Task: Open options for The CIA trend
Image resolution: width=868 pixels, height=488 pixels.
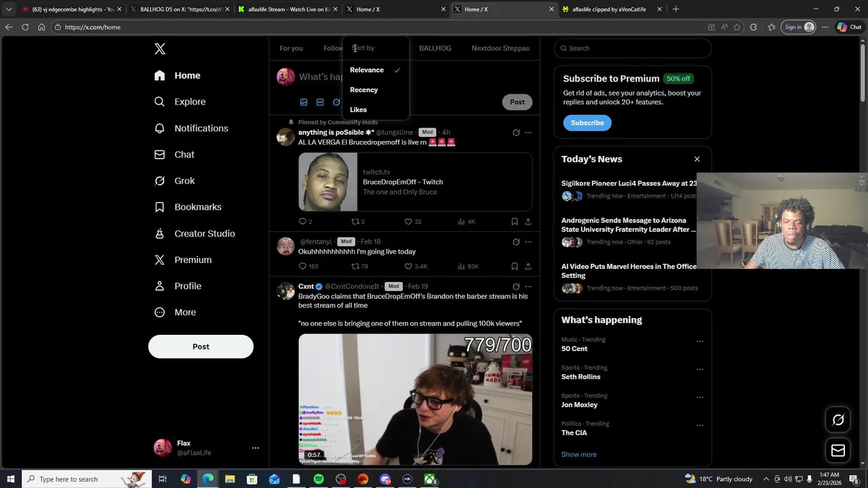Action: (x=700, y=426)
